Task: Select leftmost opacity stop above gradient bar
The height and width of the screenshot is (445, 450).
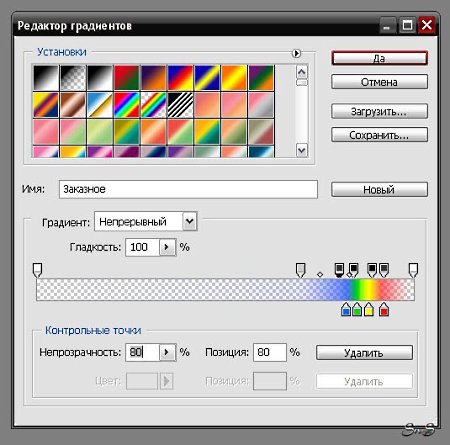Action: [x=37, y=270]
